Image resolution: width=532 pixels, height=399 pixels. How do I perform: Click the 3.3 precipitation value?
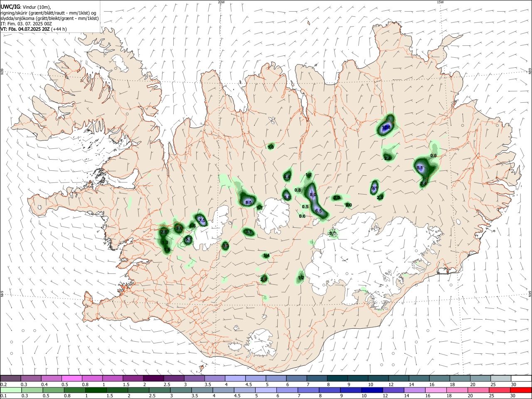[x=226, y=246]
